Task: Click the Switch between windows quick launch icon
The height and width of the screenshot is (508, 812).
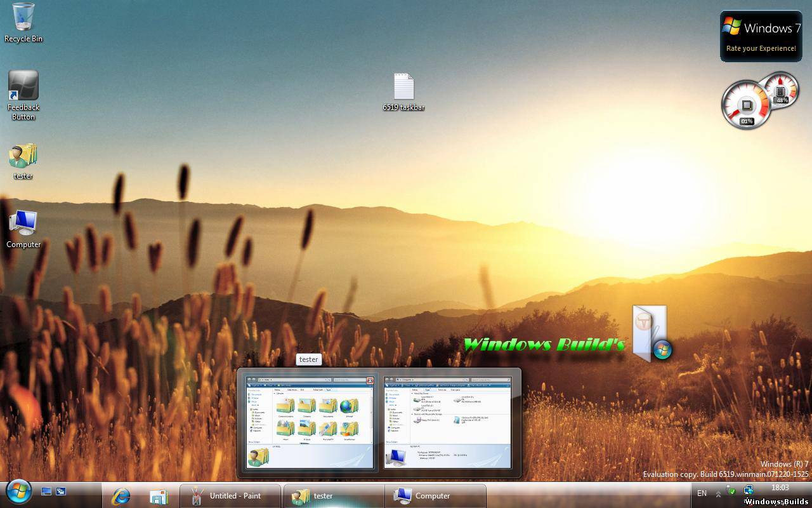Action: [x=62, y=491]
